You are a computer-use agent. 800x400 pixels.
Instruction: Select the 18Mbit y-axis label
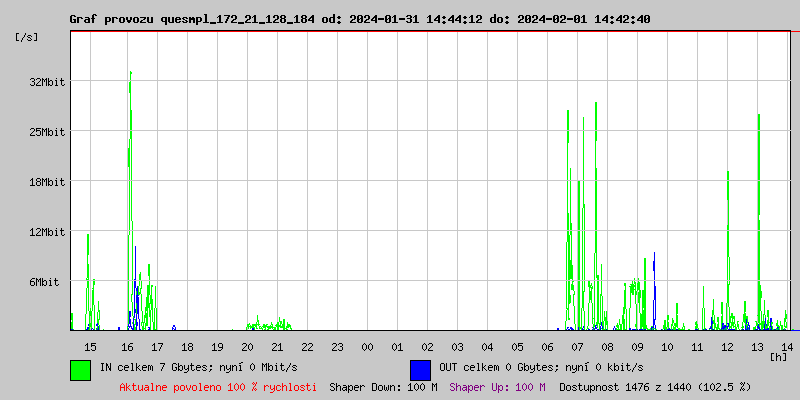pos(47,182)
